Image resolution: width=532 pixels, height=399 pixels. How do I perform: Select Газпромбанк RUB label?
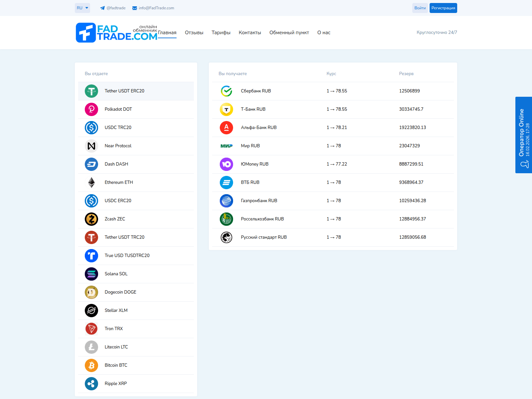[x=259, y=201]
